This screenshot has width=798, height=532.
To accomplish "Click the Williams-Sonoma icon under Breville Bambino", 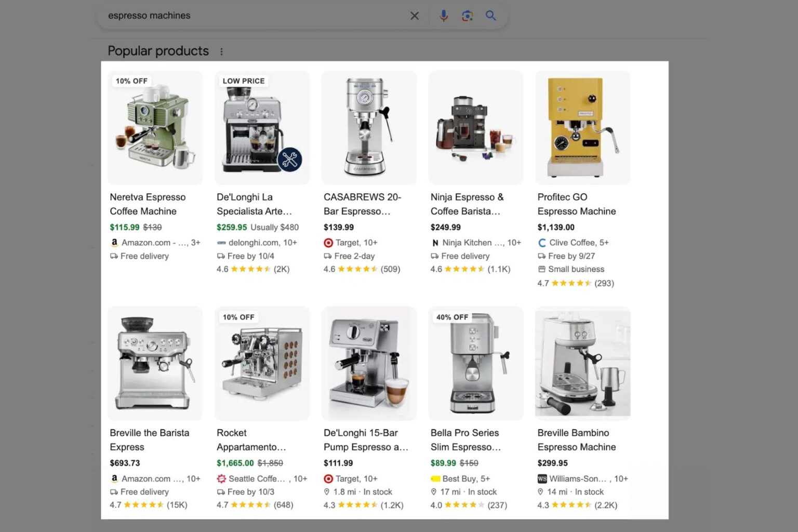I will pyautogui.click(x=541, y=478).
